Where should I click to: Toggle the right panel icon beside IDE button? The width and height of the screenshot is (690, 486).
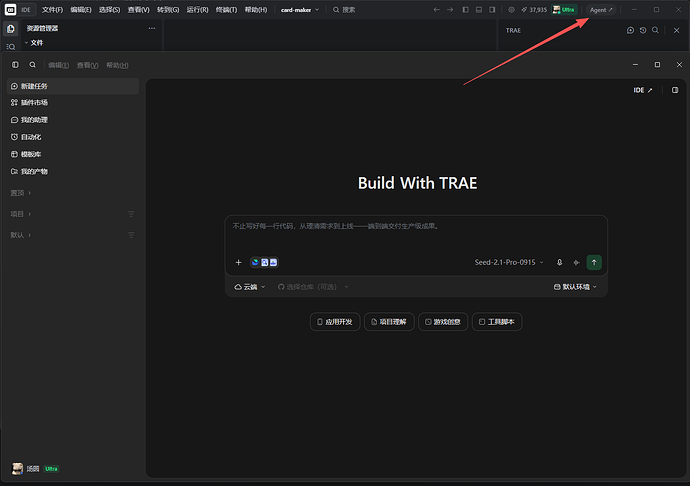coord(675,90)
